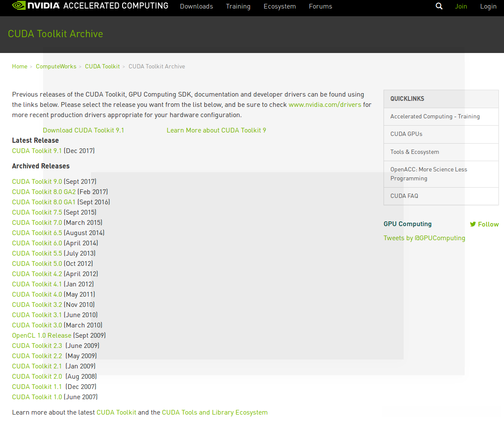Open the Downloads menu

[x=196, y=6]
